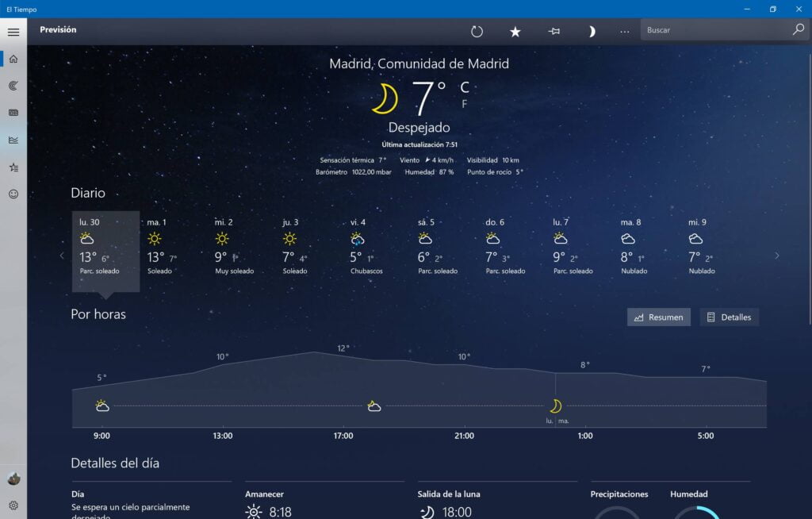Open the more options ellipsis menu
Image resolution: width=812 pixels, height=519 pixels.
click(625, 31)
